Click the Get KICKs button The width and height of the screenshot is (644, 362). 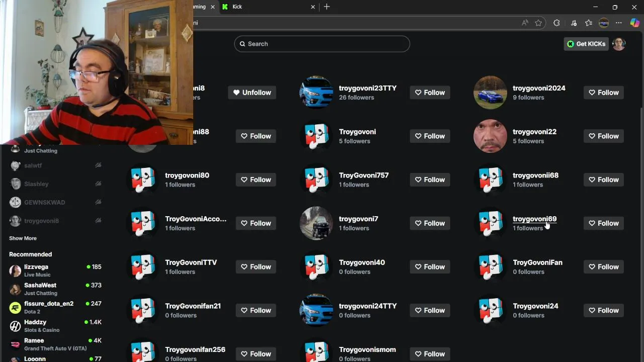[586, 44]
